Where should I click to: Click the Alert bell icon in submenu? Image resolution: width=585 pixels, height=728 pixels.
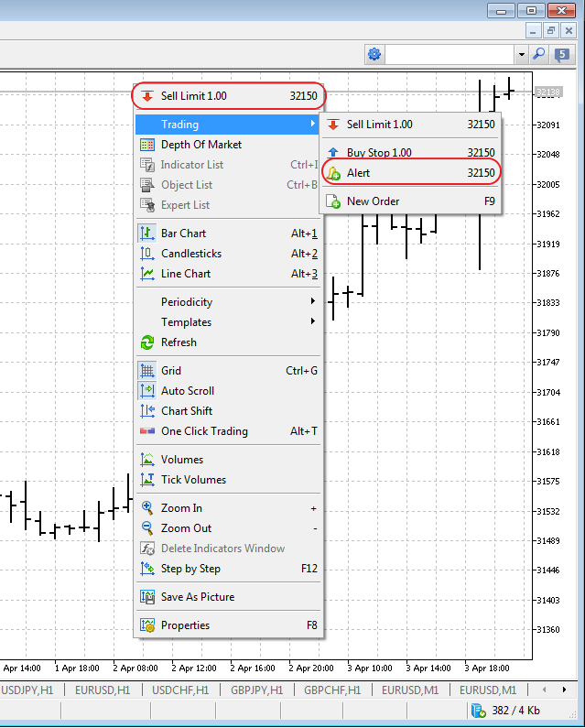coord(333,173)
